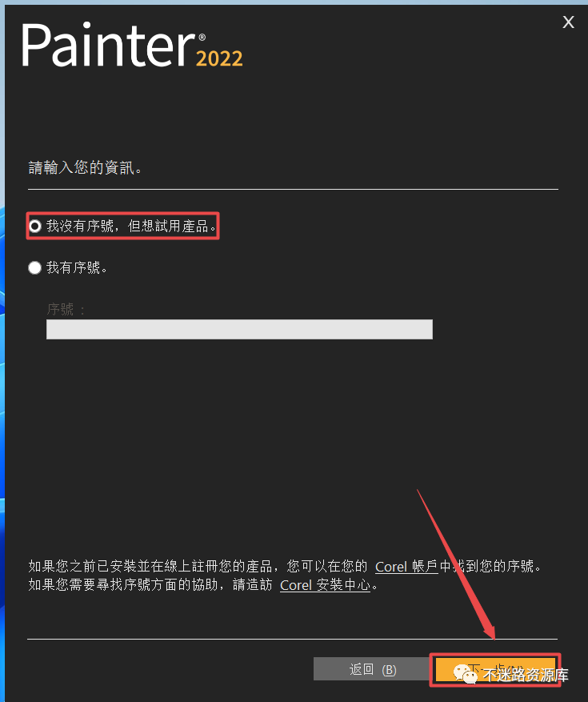The height and width of the screenshot is (702, 588).
Task: Click the registered trademark symbol by Painter
Action: pos(202,37)
